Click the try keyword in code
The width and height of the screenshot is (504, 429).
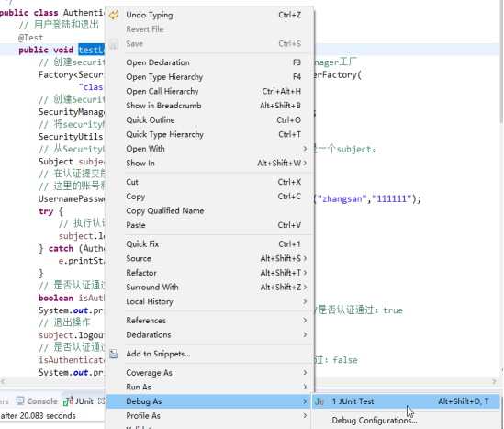pos(46,211)
